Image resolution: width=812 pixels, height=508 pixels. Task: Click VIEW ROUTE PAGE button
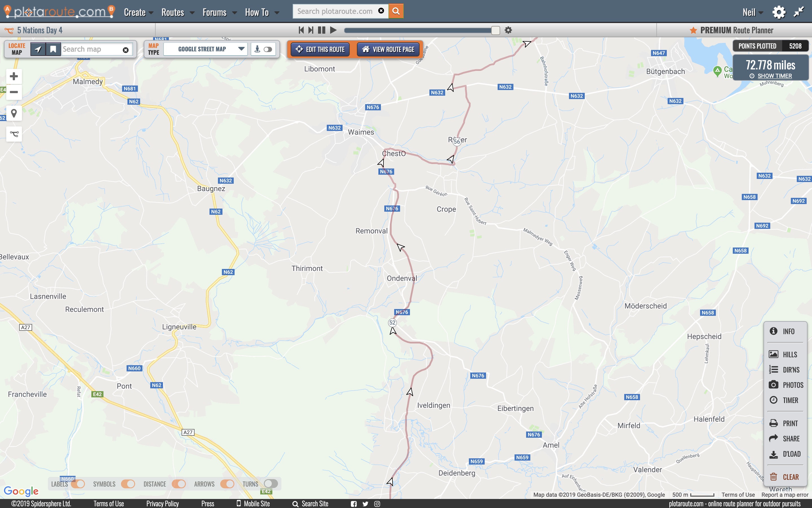[388, 49]
